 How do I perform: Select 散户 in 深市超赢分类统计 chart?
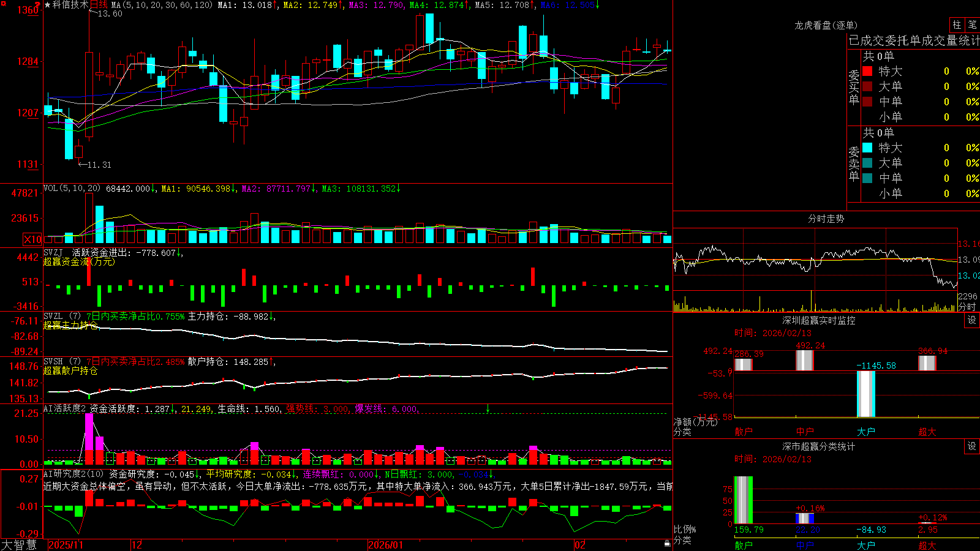[744, 545]
